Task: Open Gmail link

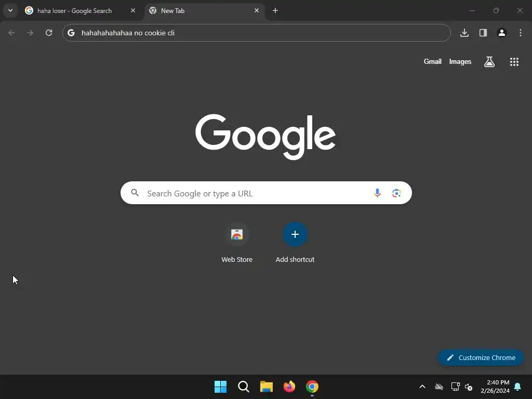Action: click(x=433, y=62)
